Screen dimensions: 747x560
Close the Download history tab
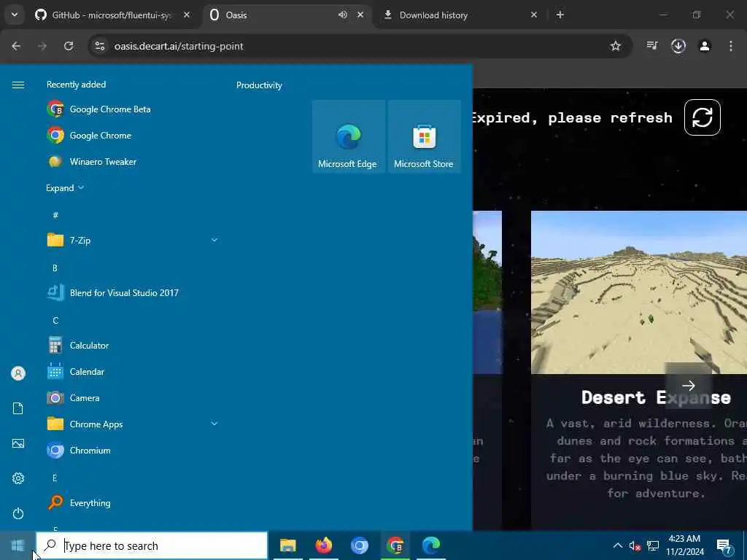point(534,15)
